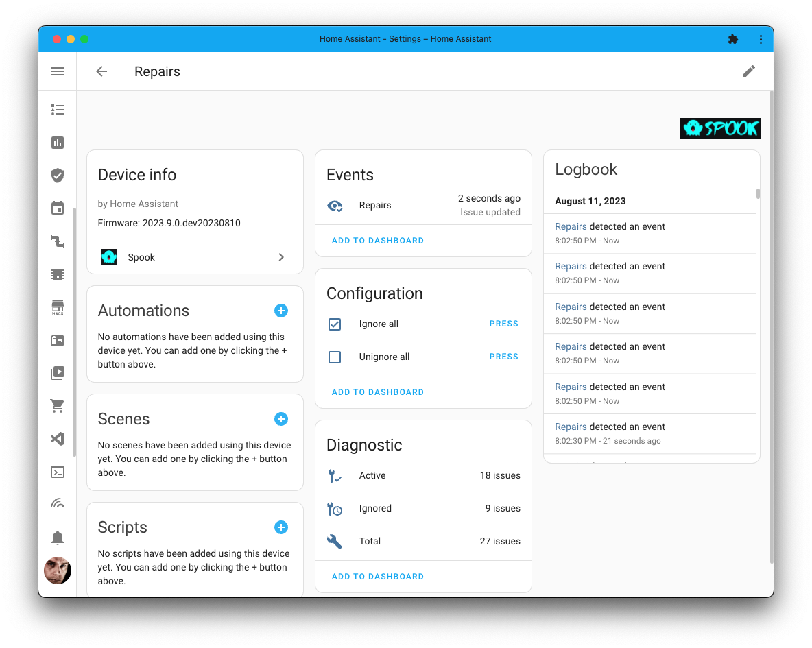Toggle the sidebar hamburger menu
Image resolution: width=812 pixels, height=648 pixels.
[58, 71]
